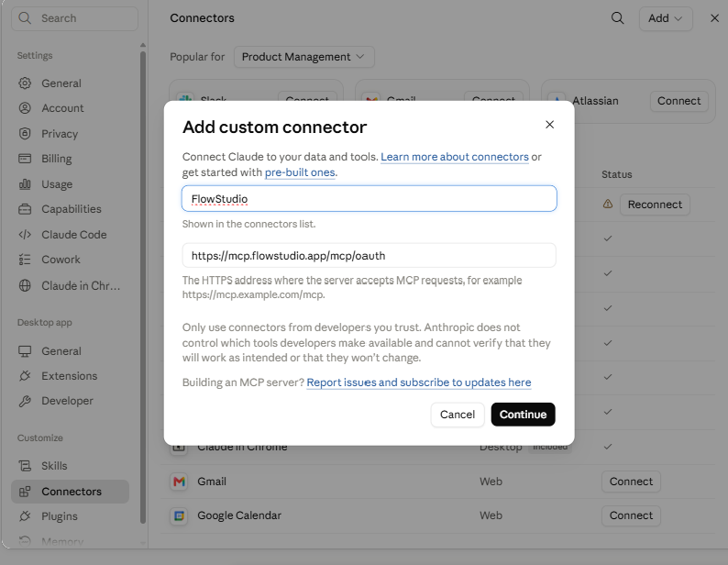Screen dimensions: 728x565
Task: Click the Claude in Chrome globe icon
Action: (x=25, y=286)
